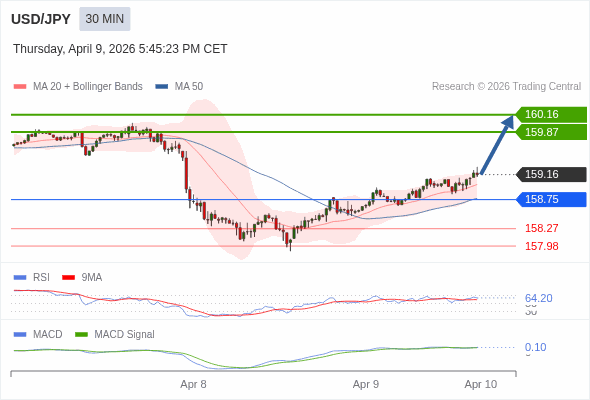Click the Apr 9 axis date label
Viewport: 590px width, 400px height.
pyautogui.click(x=366, y=385)
